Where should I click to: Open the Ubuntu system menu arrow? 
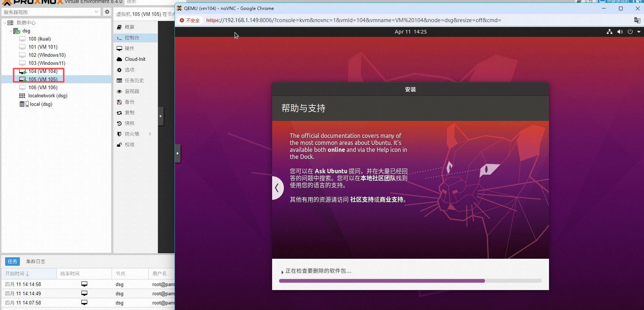tap(639, 32)
